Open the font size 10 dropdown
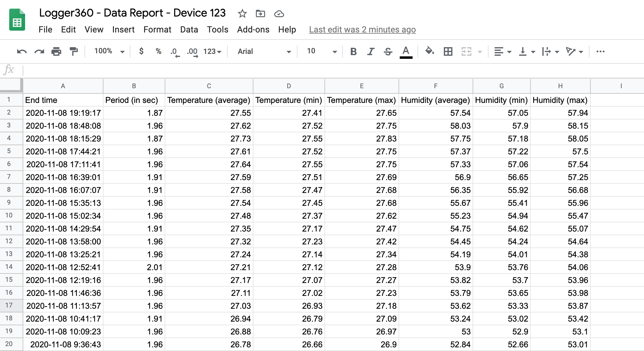The width and height of the screenshot is (644, 351). (x=321, y=51)
